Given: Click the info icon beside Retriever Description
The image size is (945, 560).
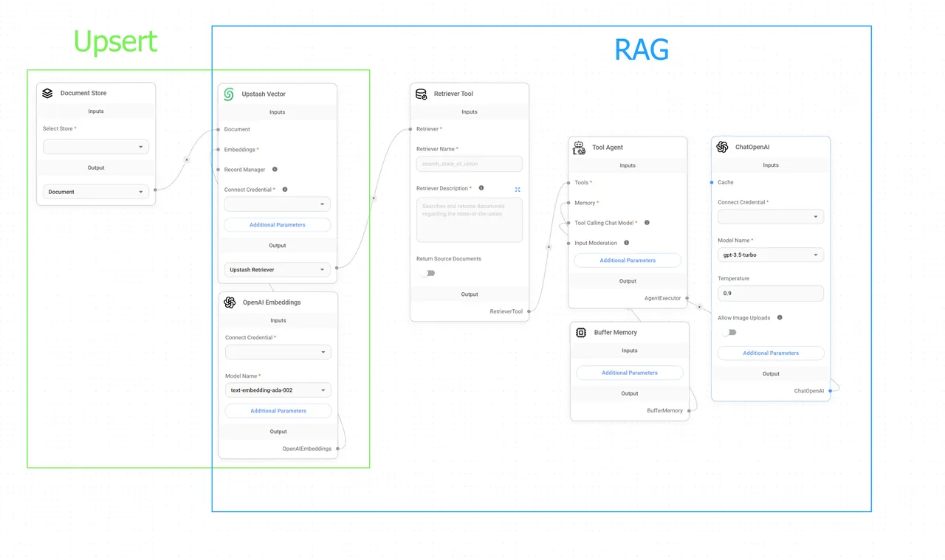Looking at the screenshot, I should (481, 188).
